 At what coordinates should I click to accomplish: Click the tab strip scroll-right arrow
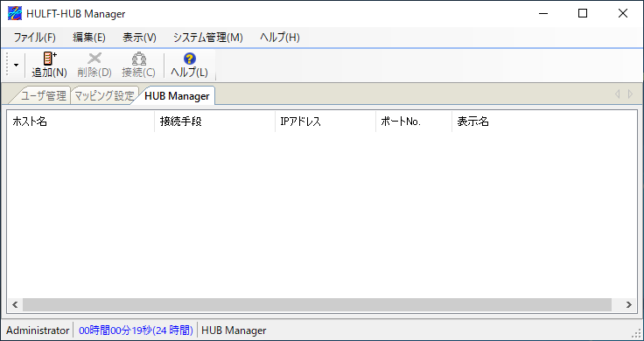(x=631, y=94)
